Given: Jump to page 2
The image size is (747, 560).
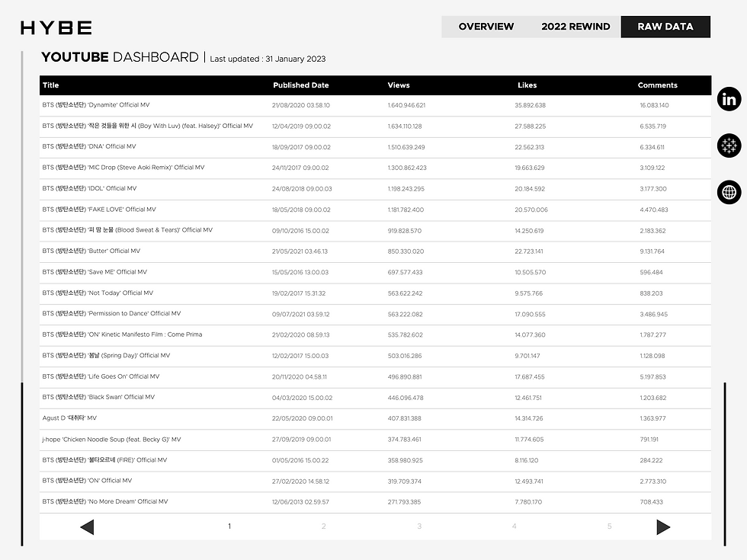Looking at the screenshot, I should coord(323,526).
